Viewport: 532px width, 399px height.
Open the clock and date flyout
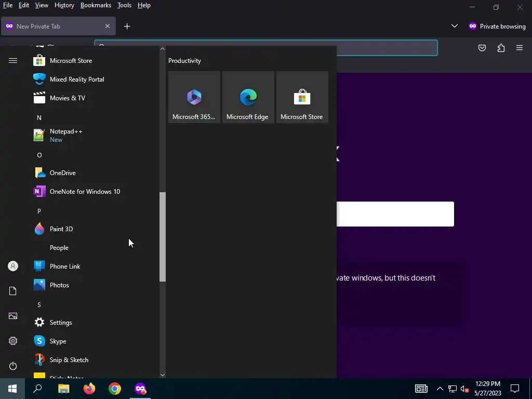point(487,389)
